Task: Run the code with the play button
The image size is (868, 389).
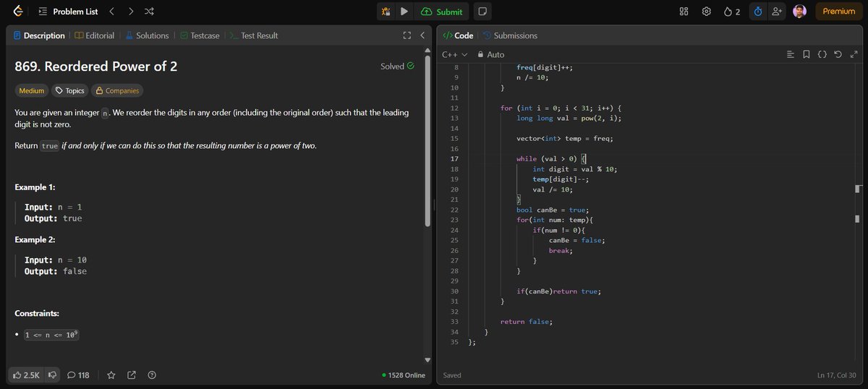Action: [404, 12]
